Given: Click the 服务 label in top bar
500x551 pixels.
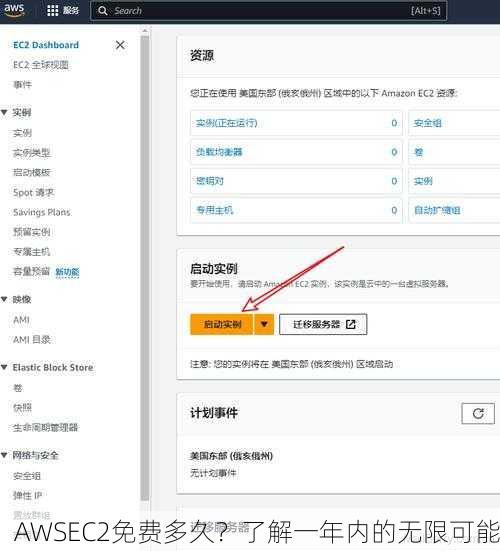Looking at the screenshot, I should coord(71,11).
